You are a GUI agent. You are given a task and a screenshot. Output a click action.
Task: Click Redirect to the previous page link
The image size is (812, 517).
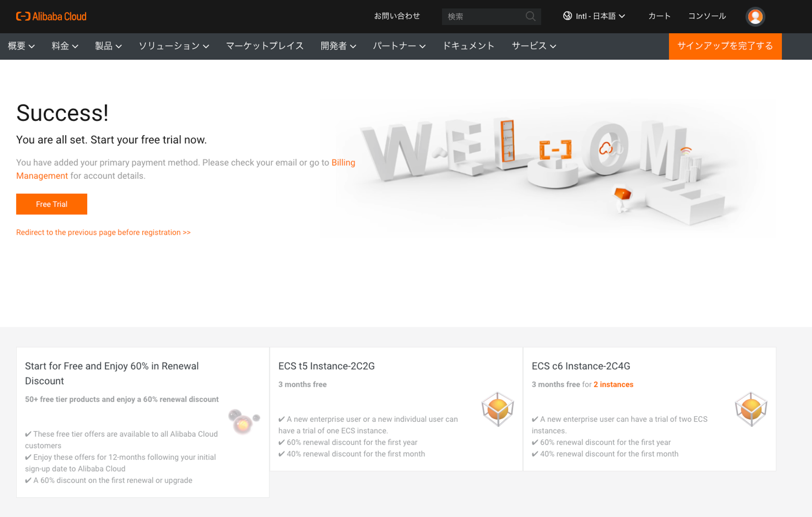coord(103,232)
